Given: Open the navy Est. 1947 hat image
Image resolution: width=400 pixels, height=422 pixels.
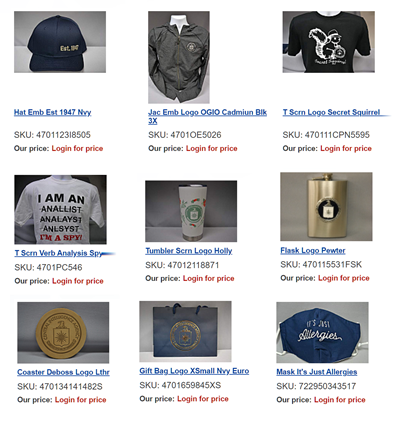Looking at the screenshot, I should pos(60,42).
